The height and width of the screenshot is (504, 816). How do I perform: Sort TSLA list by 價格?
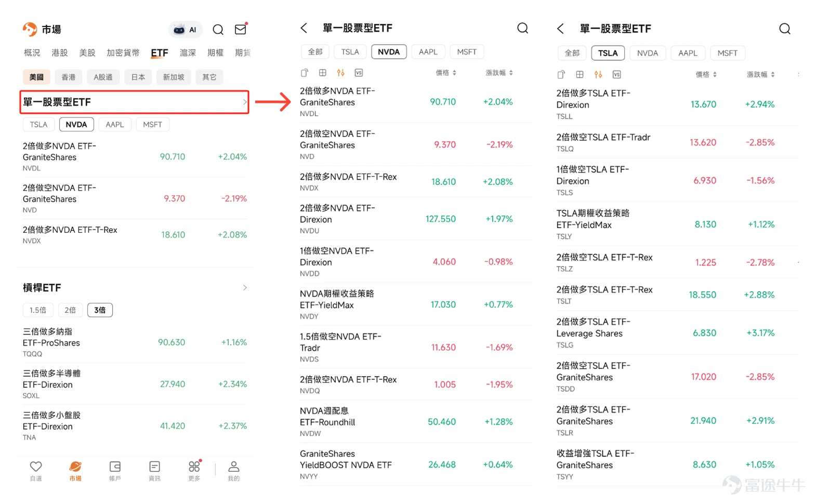(706, 74)
